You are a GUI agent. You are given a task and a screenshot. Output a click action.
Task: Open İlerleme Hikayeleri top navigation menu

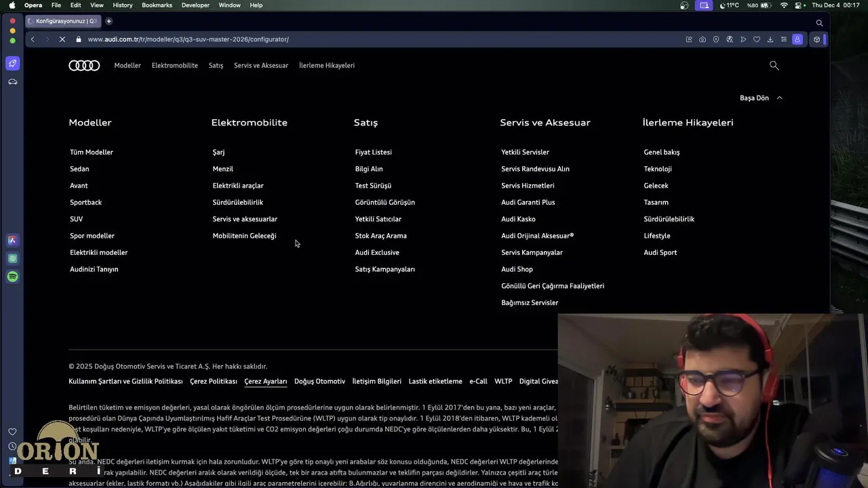327,66
